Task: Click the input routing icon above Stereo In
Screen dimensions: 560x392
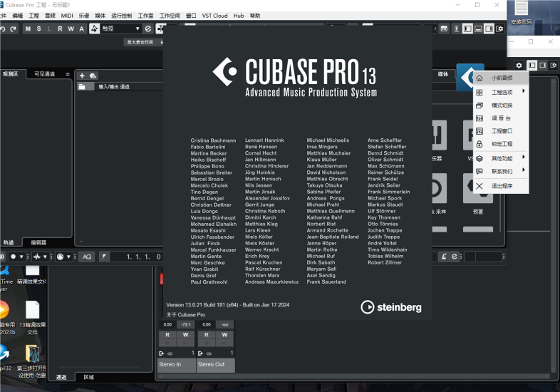Action: pyautogui.click(x=162, y=353)
